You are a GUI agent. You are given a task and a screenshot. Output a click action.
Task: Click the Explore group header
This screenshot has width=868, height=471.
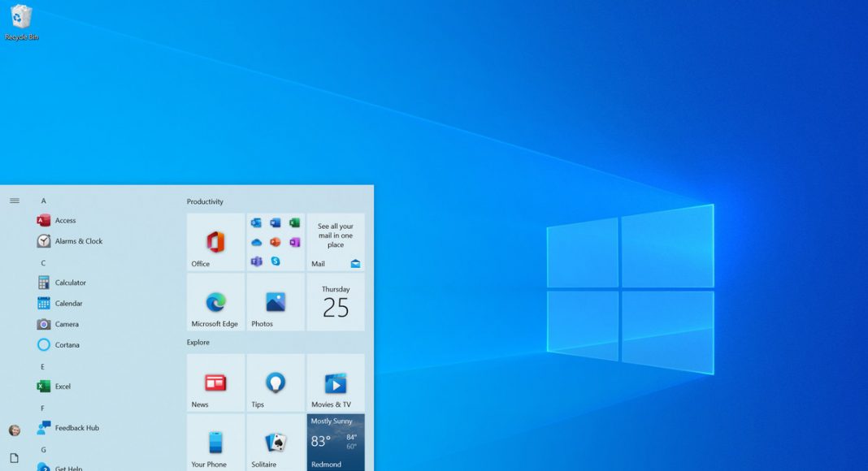click(197, 342)
